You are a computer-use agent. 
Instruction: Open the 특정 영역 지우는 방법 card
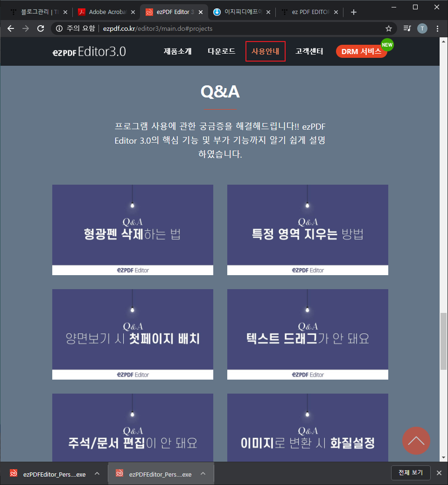308,230
